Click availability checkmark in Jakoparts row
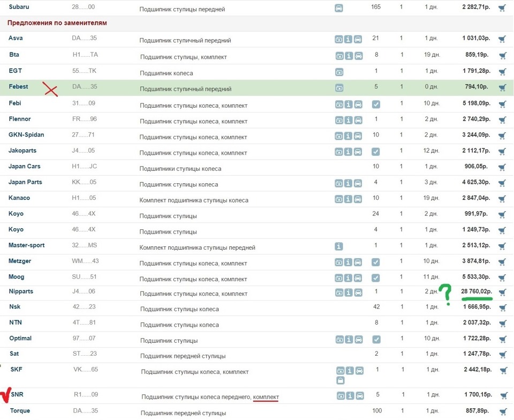Image resolution: width=514 pixels, height=420 pixels. [376, 152]
